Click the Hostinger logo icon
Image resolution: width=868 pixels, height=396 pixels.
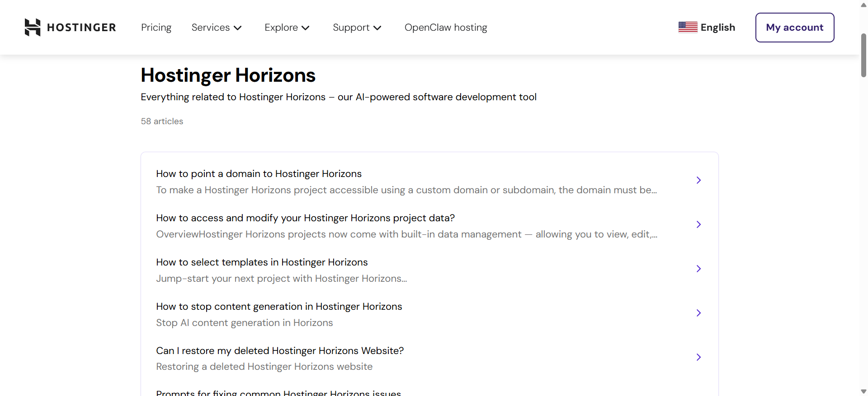33,28
